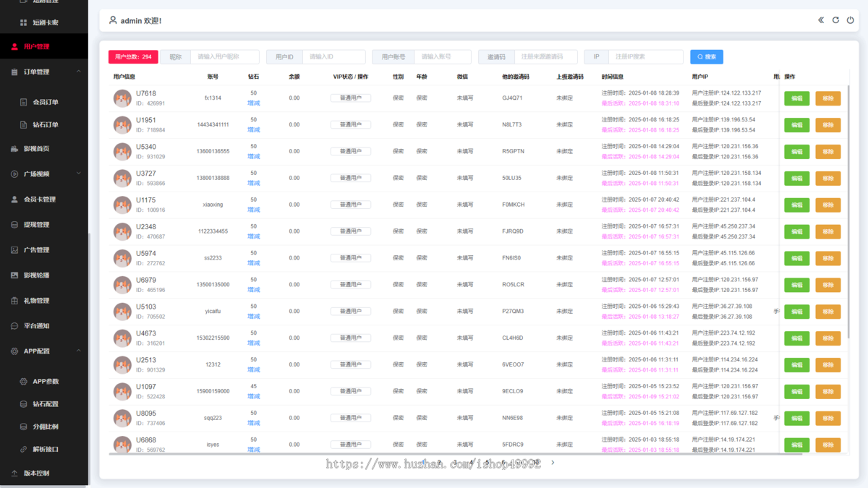Click 增减 diamonds link for U5340
Image resolution: width=868 pixels, height=488 pixels.
click(254, 157)
